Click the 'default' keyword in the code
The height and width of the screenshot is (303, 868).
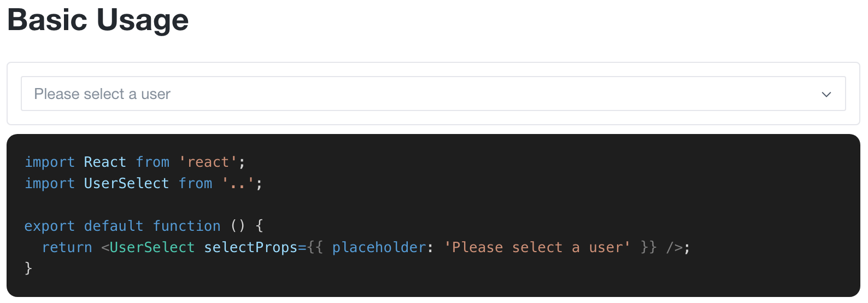point(114,226)
